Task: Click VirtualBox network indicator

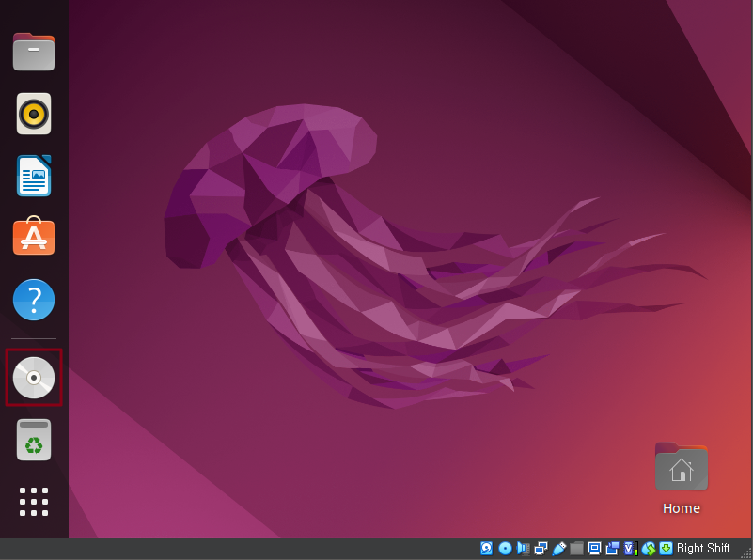Action: pos(541,548)
